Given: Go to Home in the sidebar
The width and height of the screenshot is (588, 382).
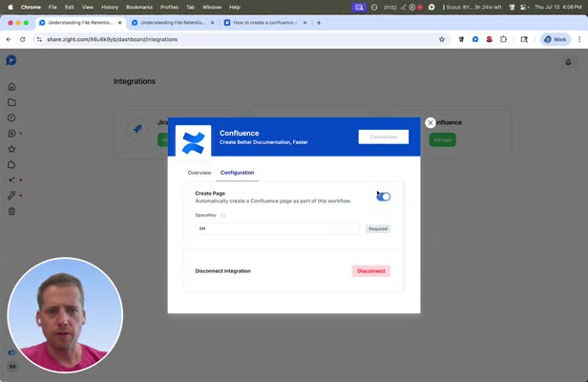Looking at the screenshot, I should 11,87.
